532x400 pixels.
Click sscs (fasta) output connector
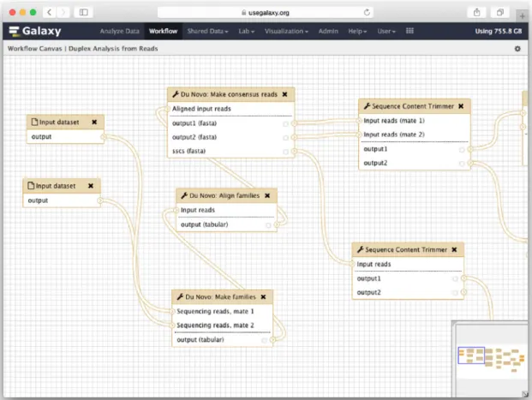294,152
